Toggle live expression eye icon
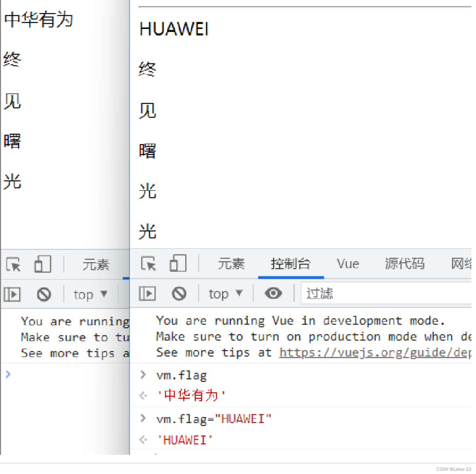The image size is (476, 474). click(x=273, y=293)
